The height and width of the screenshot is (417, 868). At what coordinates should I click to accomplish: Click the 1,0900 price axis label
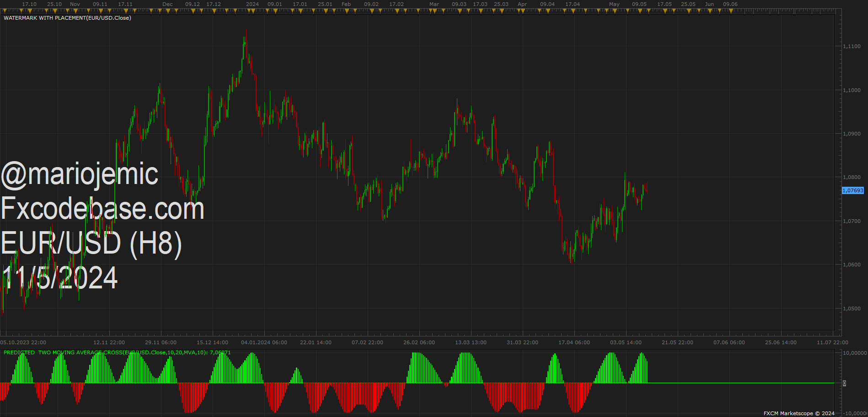[852, 134]
